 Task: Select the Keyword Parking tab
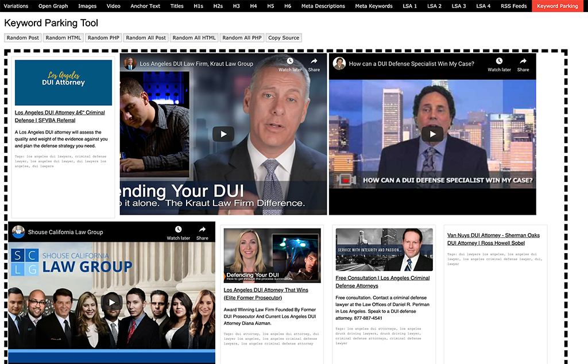point(558,6)
